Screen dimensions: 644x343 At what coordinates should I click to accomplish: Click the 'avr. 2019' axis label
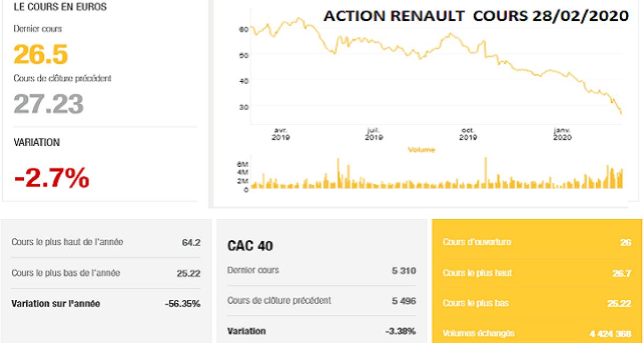pyautogui.click(x=281, y=134)
